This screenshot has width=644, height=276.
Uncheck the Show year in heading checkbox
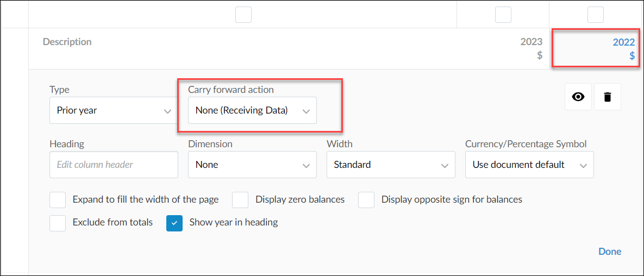pos(174,223)
